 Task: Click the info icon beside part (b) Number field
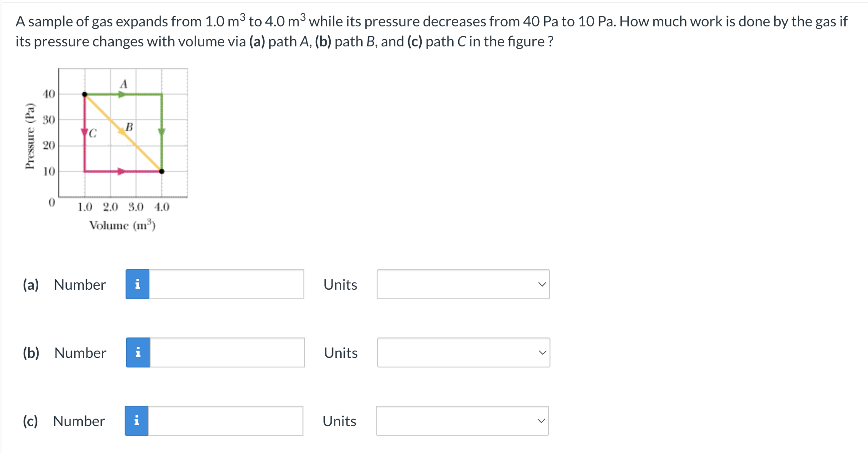(x=137, y=352)
